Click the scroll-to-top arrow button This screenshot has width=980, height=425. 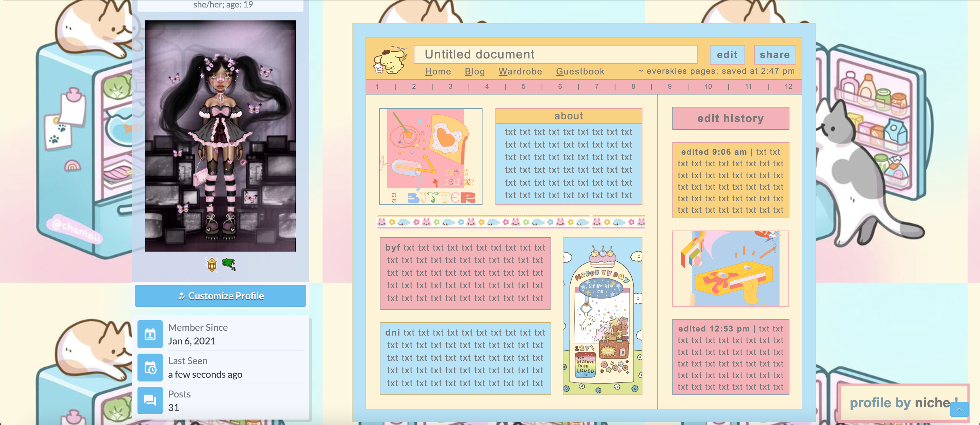pos(959,409)
